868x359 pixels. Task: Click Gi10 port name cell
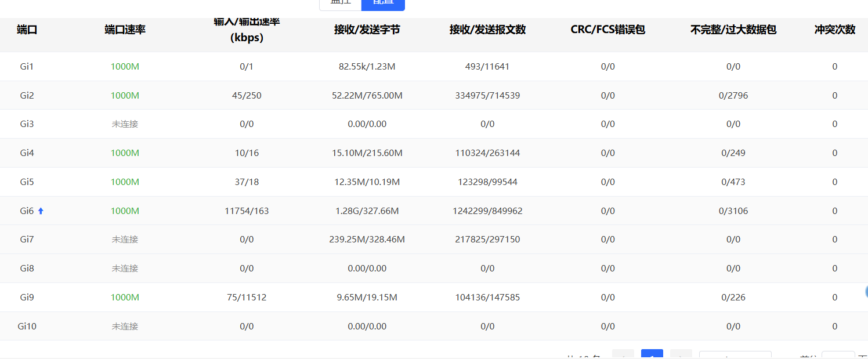(27, 327)
